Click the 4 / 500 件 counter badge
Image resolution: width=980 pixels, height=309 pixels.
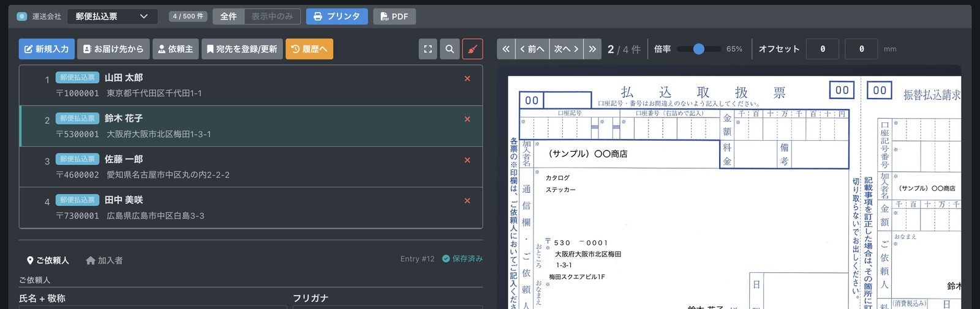pyautogui.click(x=188, y=17)
